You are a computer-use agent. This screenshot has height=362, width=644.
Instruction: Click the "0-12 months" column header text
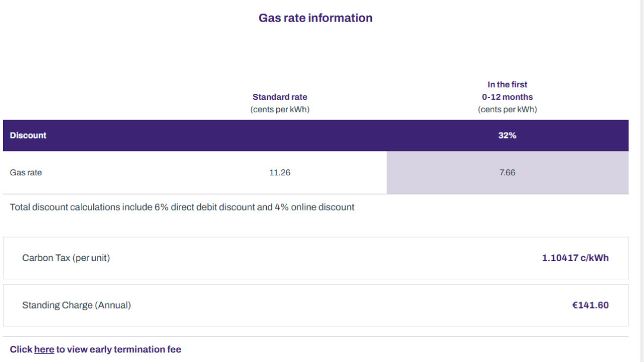pos(507,97)
